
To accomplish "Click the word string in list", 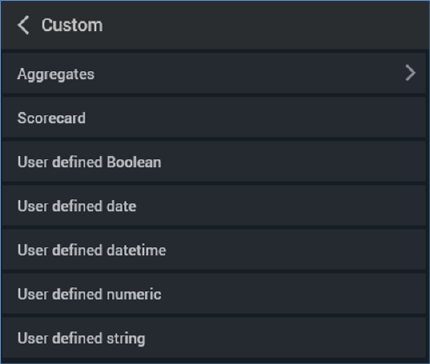I will coord(126,339).
